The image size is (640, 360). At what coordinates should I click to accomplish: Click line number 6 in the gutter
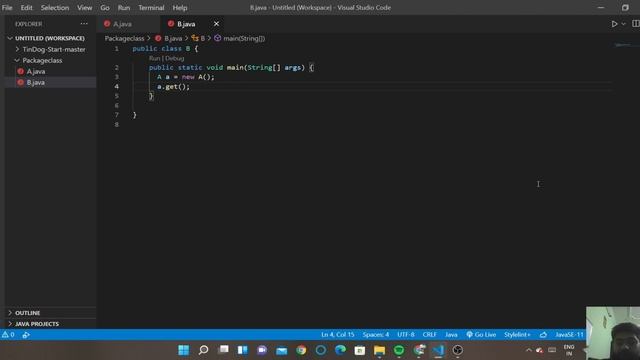[x=117, y=105]
